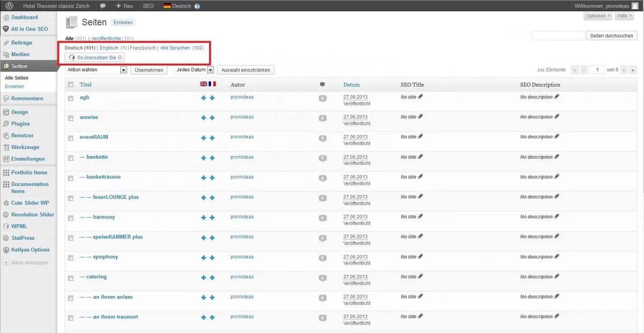The image size is (644, 333).
Task: Edit SEO title pencil for agb
Action: click(x=420, y=96)
